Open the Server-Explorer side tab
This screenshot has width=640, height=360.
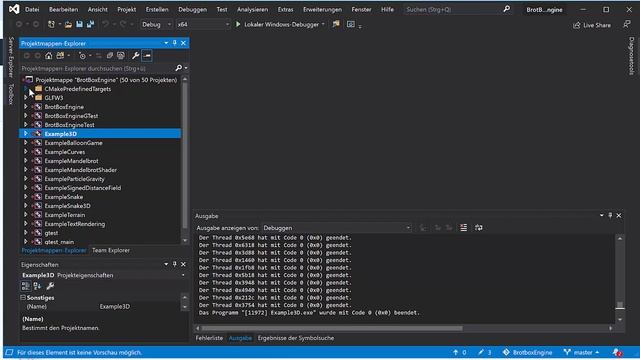(x=11, y=57)
